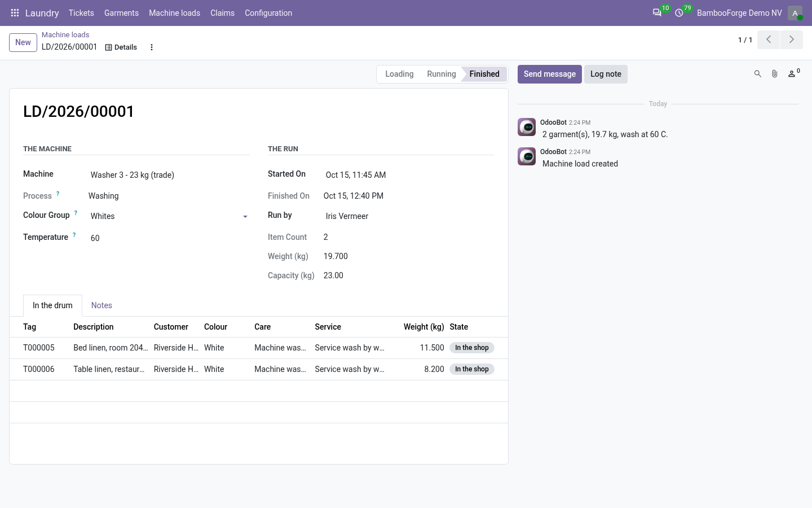Click the search messages magnifier icon

click(x=758, y=74)
